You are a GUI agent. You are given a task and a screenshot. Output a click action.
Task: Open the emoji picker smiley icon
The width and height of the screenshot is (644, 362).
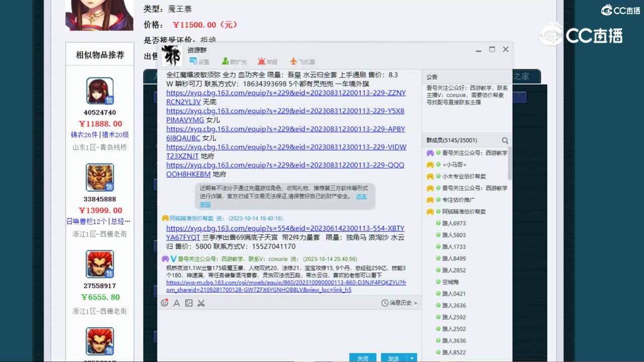165,303
